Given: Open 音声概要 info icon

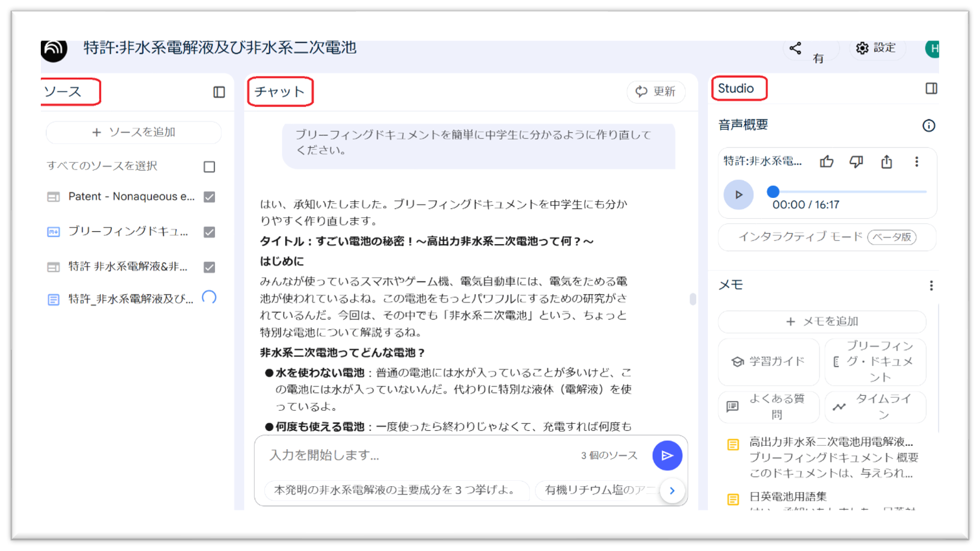Looking at the screenshot, I should click(929, 125).
